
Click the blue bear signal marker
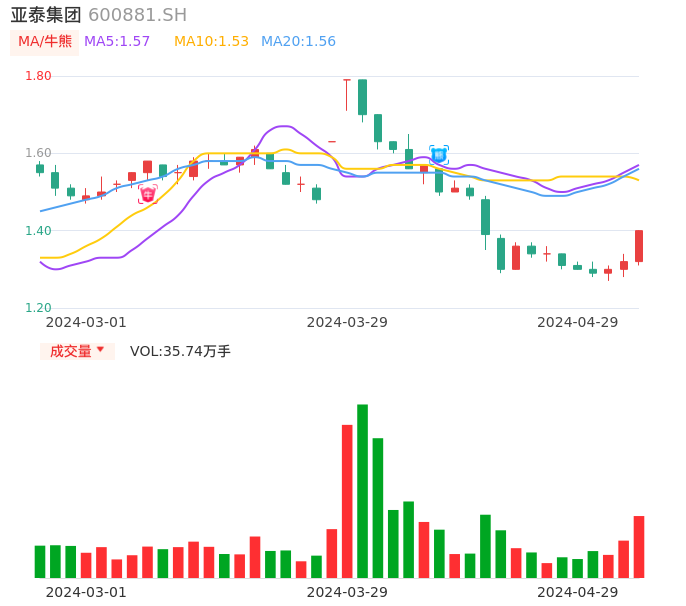click(439, 154)
